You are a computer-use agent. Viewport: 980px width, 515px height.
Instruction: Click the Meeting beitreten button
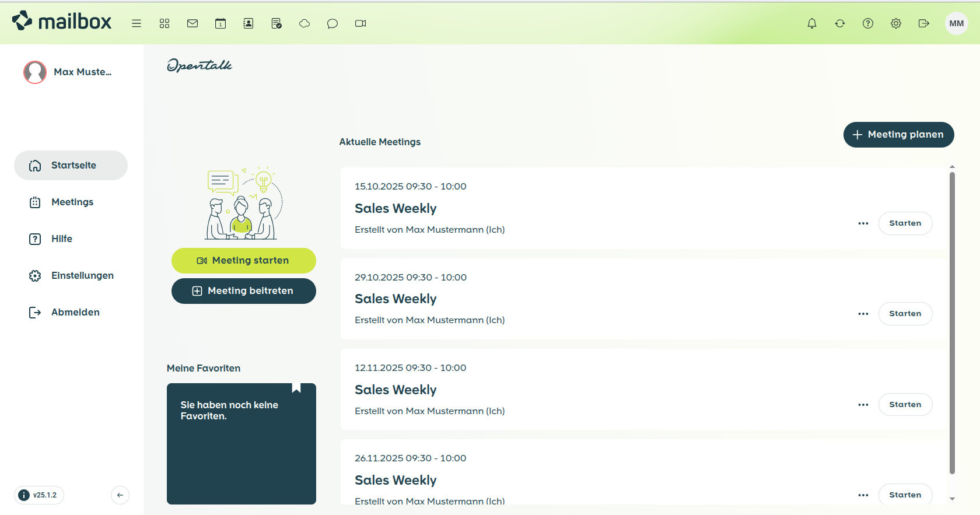[244, 291]
